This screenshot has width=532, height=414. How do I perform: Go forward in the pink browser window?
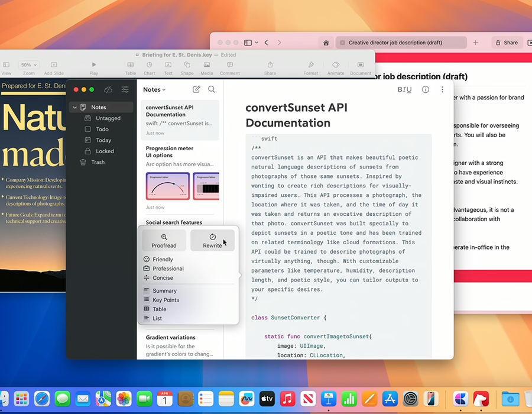coord(279,43)
